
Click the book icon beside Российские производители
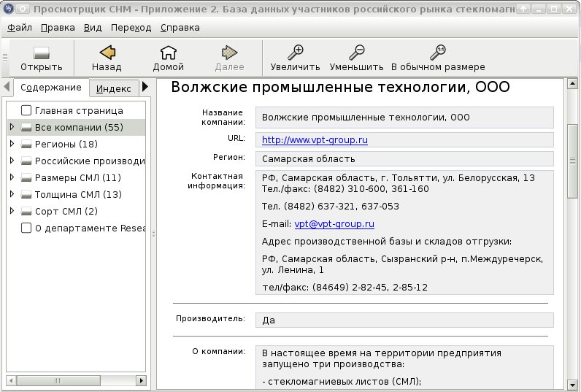point(26,161)
